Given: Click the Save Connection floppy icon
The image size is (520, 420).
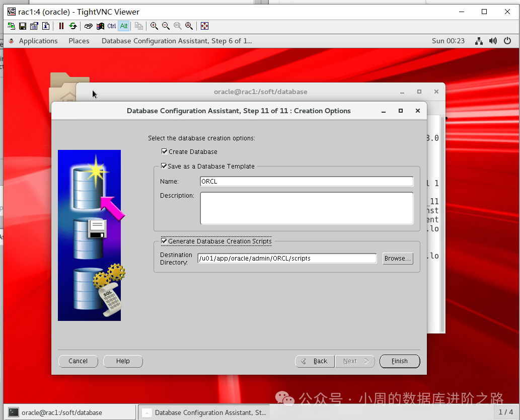Looking at the screenshot, I should click(x=23, y=26).
